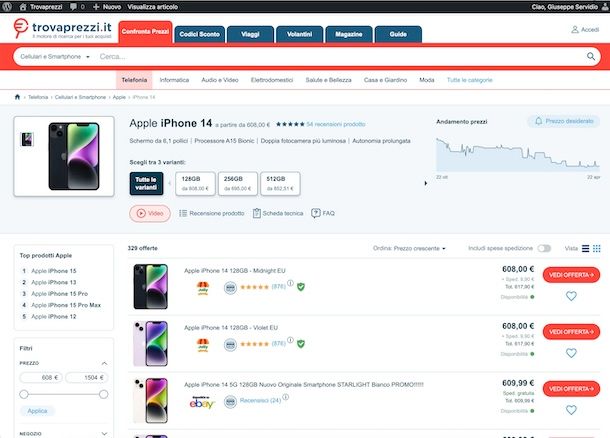Open Apple iPhone 15 Pro Max link

(x=66, y=305)
